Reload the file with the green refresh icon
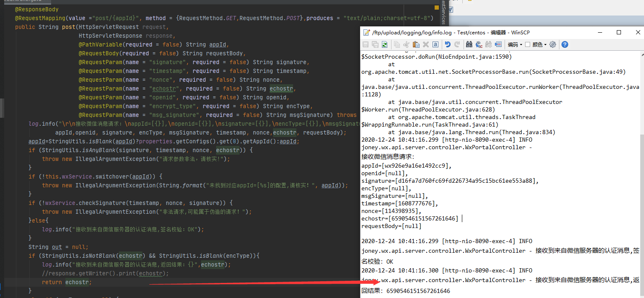 (x=385, y=44)
